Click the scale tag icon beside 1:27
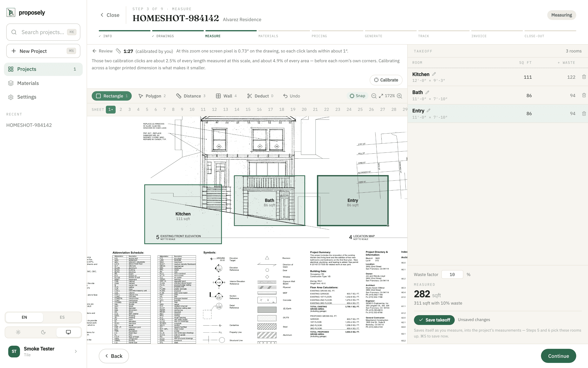The height and width of the screenshot is (368, 588). 118,51
